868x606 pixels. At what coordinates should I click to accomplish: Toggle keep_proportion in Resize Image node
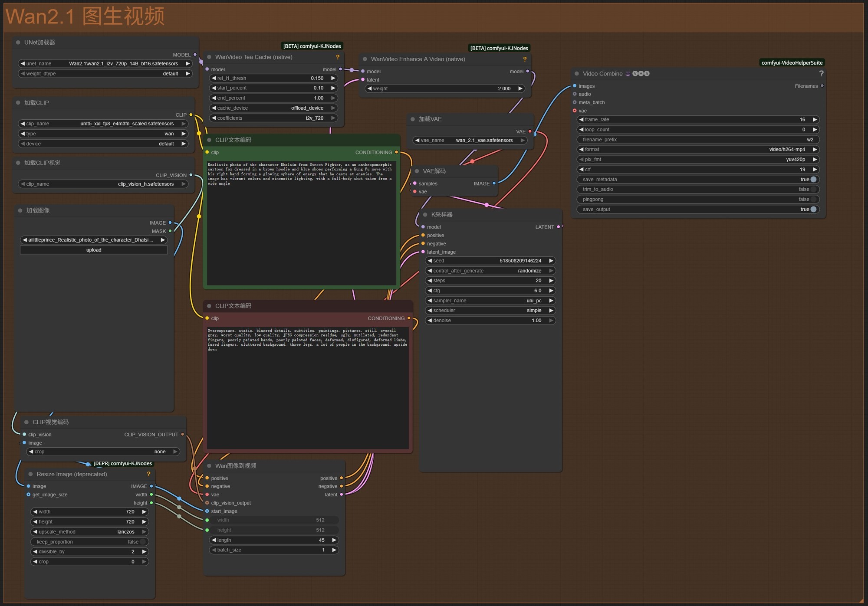coord(142,542)
